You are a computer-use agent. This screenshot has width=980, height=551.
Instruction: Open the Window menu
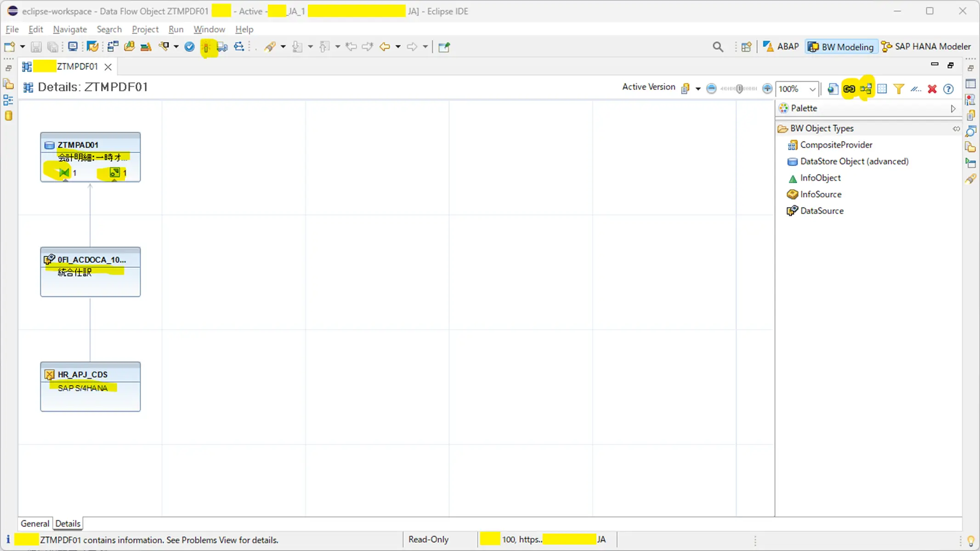[x=209, y=29]
